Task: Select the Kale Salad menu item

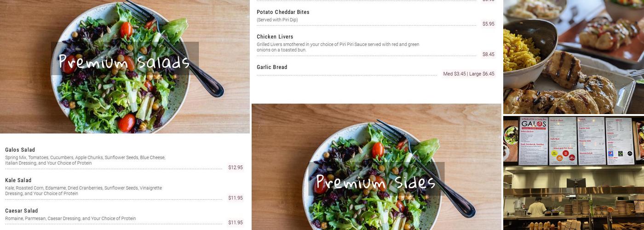Action: coord(18,180)
